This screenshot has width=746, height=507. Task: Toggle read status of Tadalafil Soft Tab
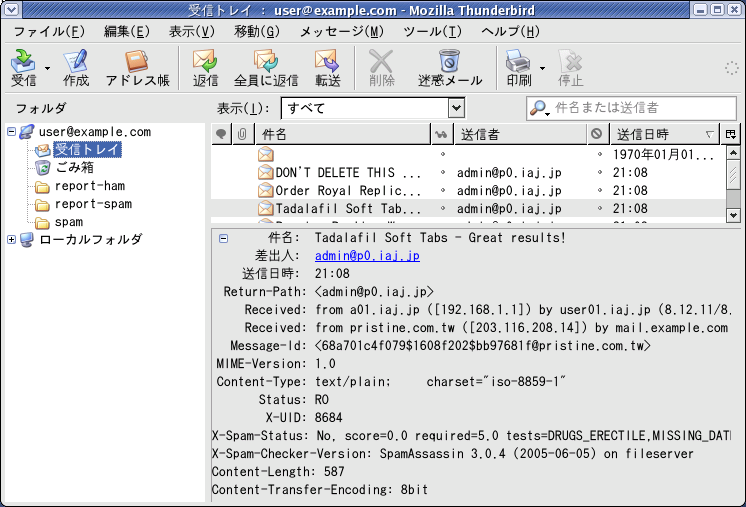pyautogui.click(x=442, y=208)
